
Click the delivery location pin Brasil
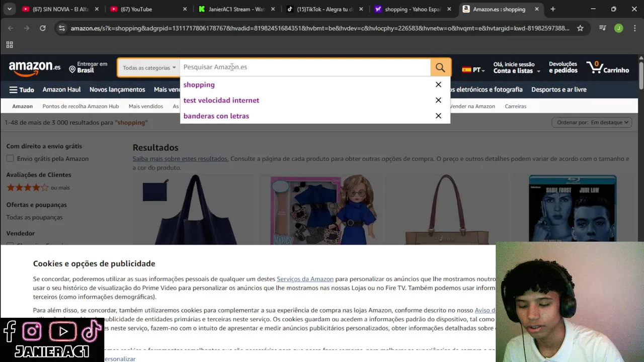(88, 67)
